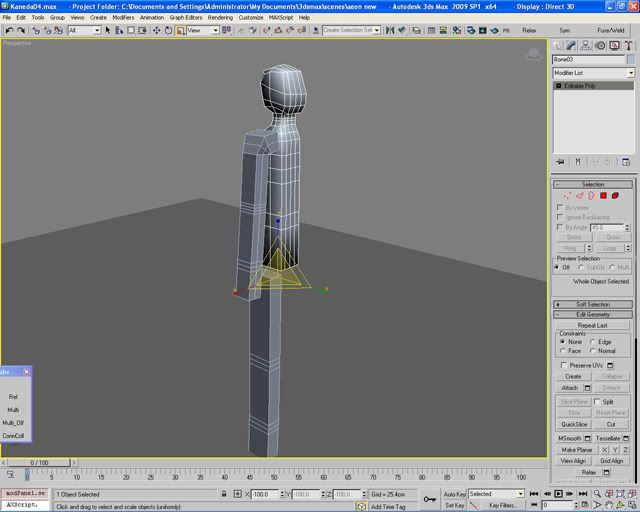Select the Polygon sub-object level icon

[603, 196]
